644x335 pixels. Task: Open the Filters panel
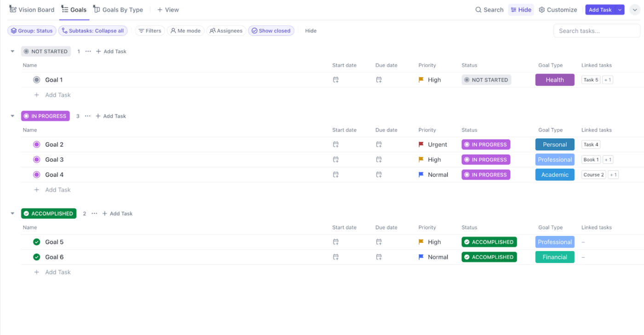tap(149, 30)
